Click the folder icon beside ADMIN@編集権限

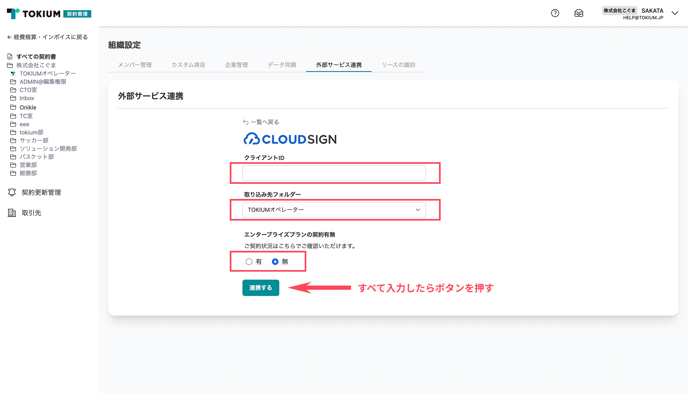[13, 82]
